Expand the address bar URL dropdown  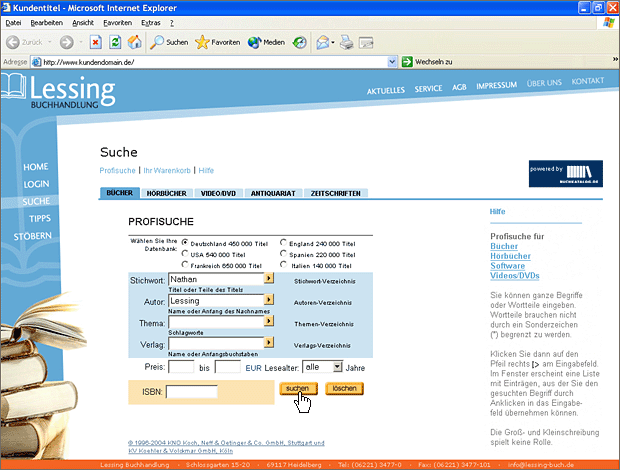tap(392, 62)
